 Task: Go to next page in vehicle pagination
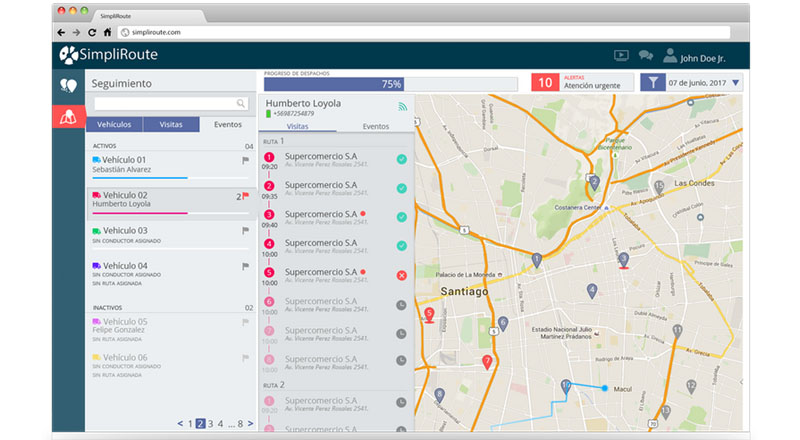click(x=250, y=424)
